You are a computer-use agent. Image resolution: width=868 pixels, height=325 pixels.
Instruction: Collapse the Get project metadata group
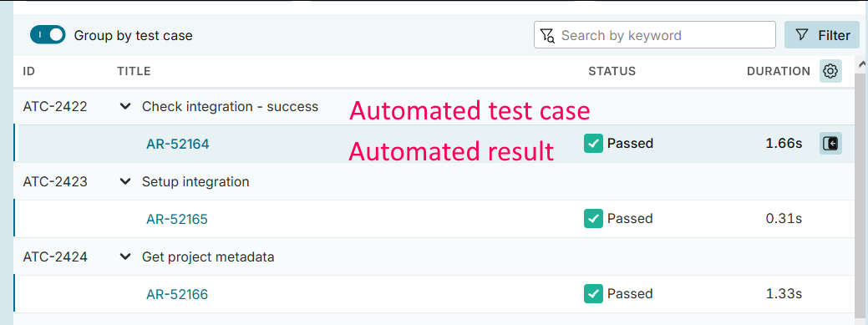pyautogui.click(x=125, y=256)
